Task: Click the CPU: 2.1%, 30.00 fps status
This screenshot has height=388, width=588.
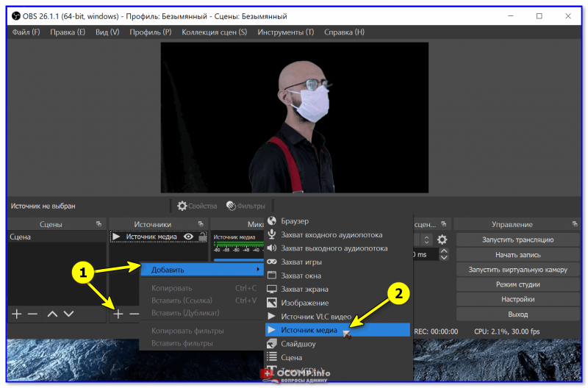Action: 506,331
